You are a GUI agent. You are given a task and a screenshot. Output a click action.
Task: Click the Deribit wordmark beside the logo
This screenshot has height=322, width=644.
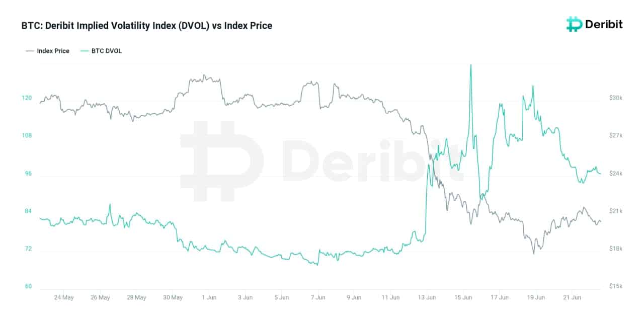(604, 24)
